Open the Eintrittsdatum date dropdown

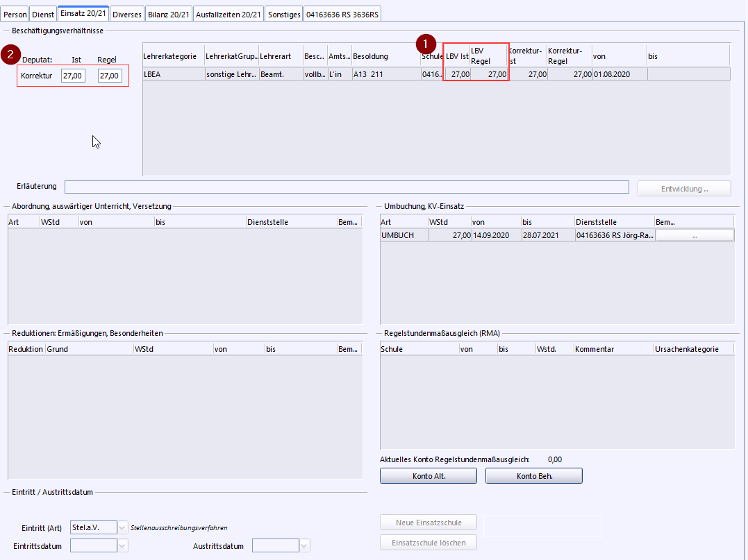[x=123, y=546]
